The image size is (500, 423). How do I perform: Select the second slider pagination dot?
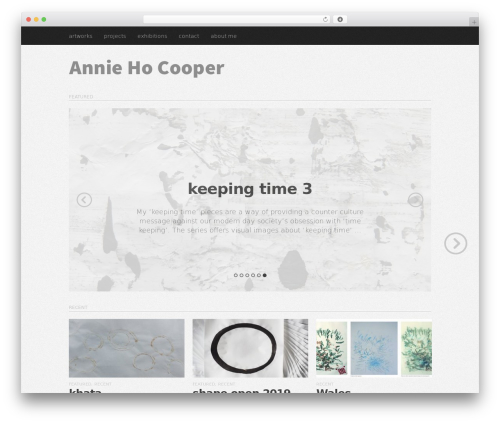coord(241,275)
